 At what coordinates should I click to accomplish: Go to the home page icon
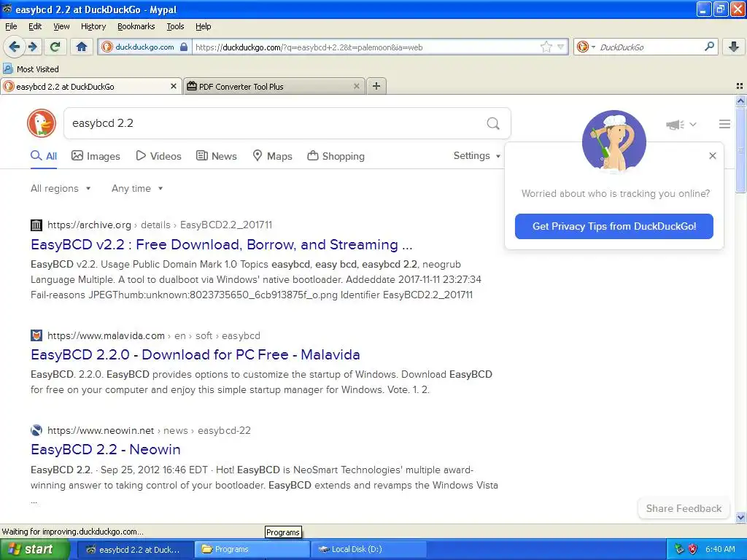pyautogui.click(x=82, y=47)
